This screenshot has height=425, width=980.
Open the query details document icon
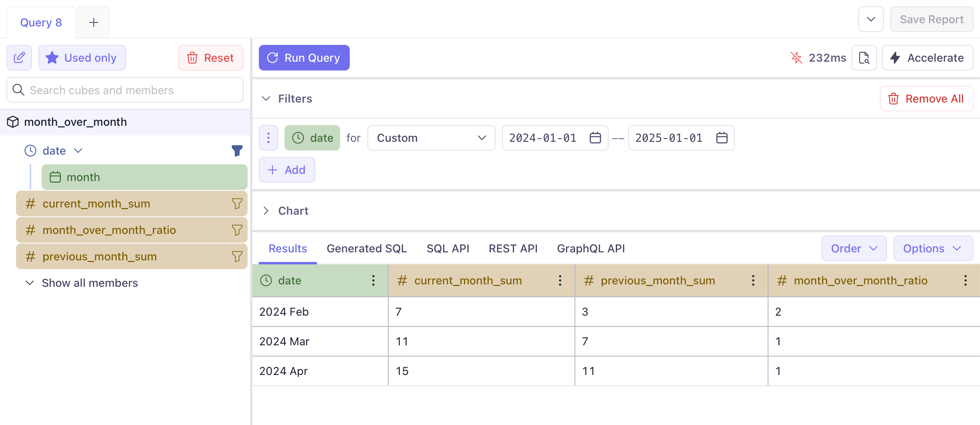(864, 58)
